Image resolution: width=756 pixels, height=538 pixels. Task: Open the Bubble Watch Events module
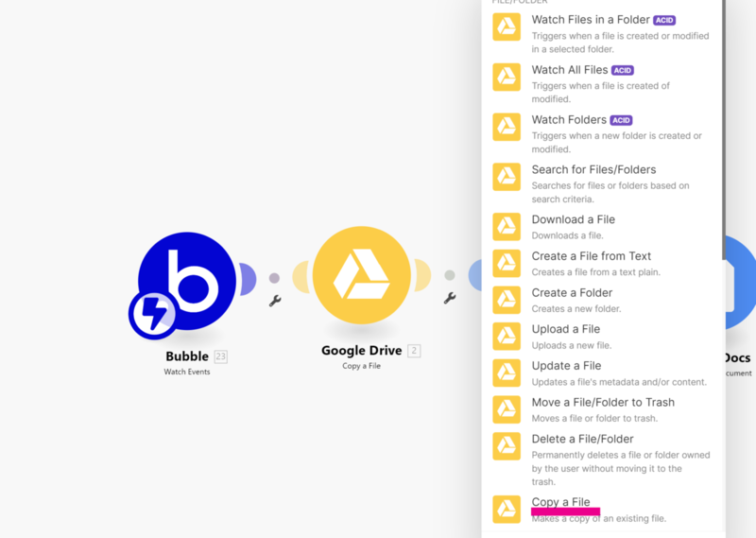(187, 281)
